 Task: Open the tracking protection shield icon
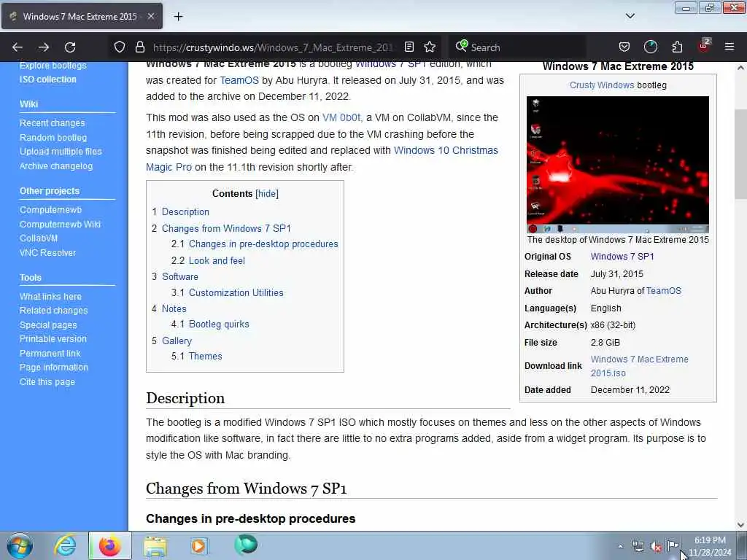[120, 47]
